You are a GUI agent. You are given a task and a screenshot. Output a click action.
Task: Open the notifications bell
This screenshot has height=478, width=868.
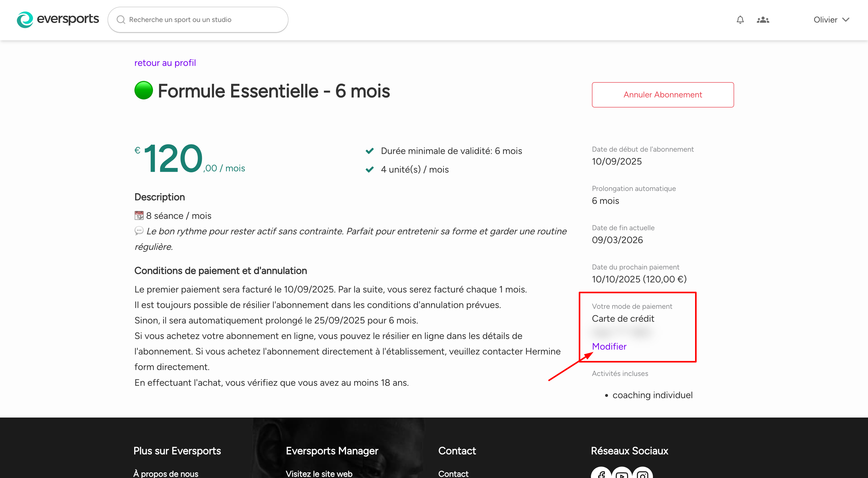click(740, 20)
